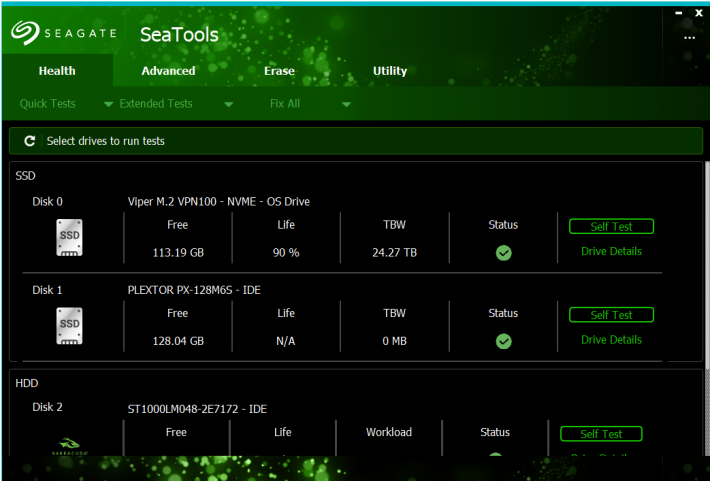The height and width of the screenshot is (481, 710).
Task: Expand the Fix All dropdown
Action: point(346,104)
